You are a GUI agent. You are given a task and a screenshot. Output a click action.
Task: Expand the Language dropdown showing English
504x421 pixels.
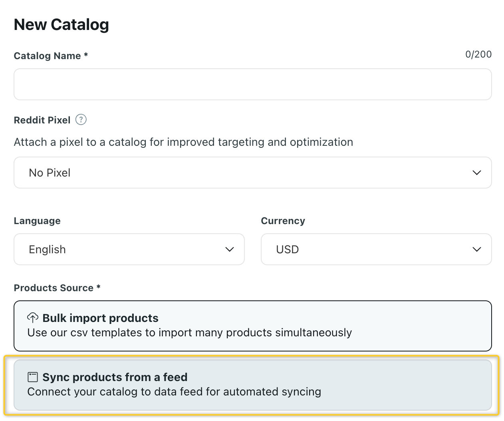point(129,249)
